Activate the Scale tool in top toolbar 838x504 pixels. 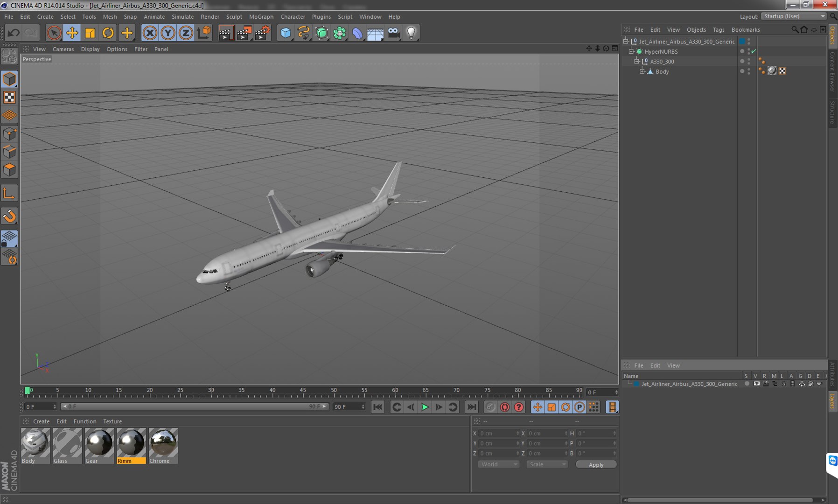click(90, 33)
